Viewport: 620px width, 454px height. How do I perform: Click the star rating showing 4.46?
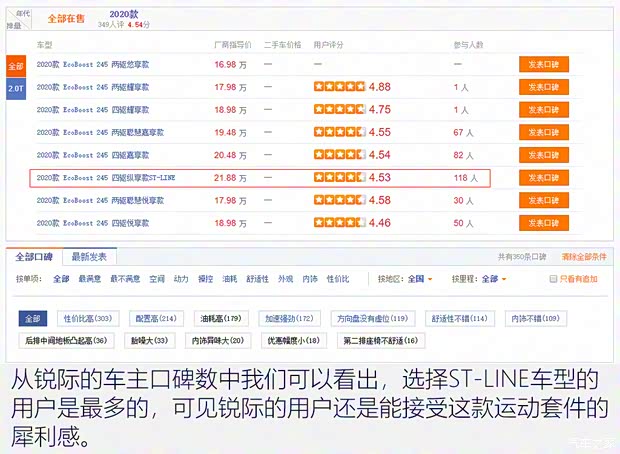click(339, 223)
